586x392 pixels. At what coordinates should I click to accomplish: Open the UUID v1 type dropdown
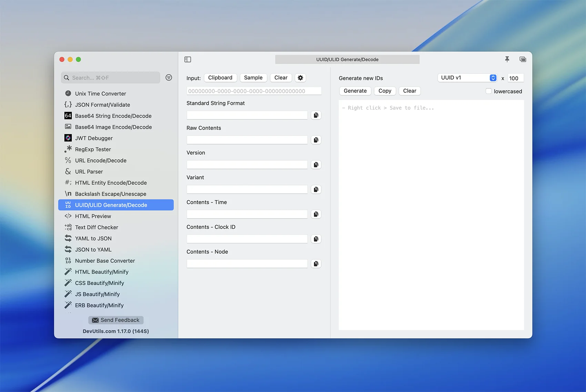click(467, 78)
